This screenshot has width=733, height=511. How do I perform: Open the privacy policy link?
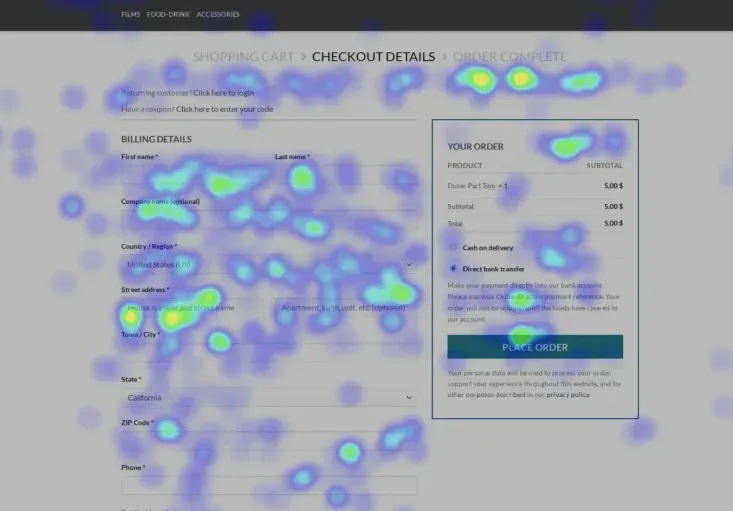click(568, 395)
